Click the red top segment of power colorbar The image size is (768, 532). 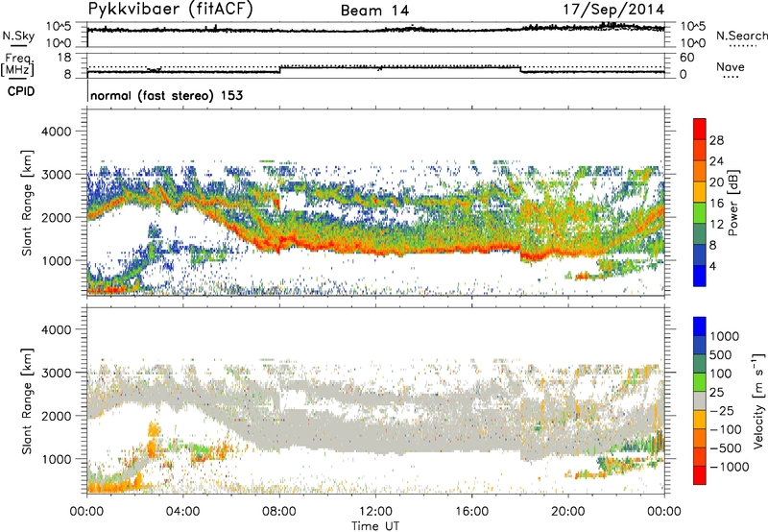(700, 129)
